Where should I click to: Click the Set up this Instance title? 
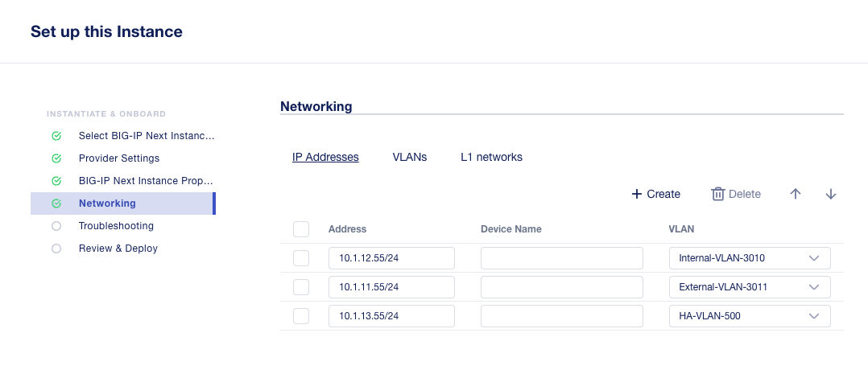(x=106, y=31)
